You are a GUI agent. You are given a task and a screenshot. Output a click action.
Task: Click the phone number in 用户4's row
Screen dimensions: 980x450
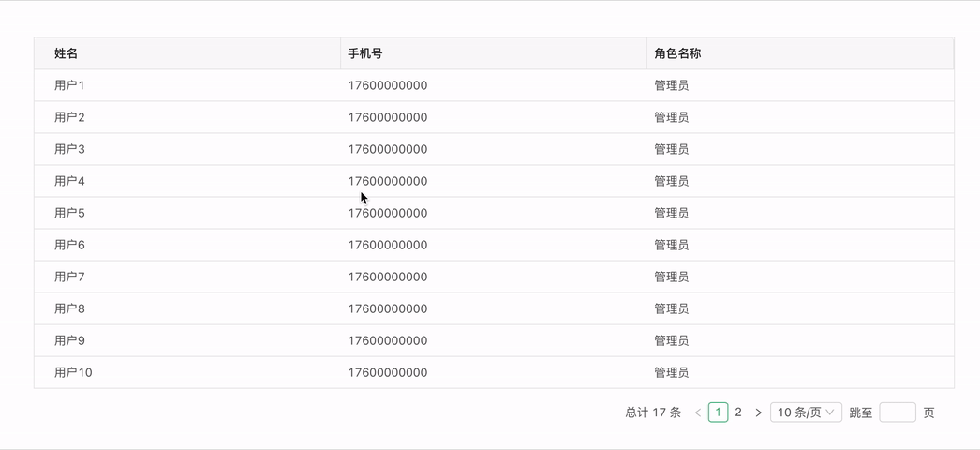(388, 181)
